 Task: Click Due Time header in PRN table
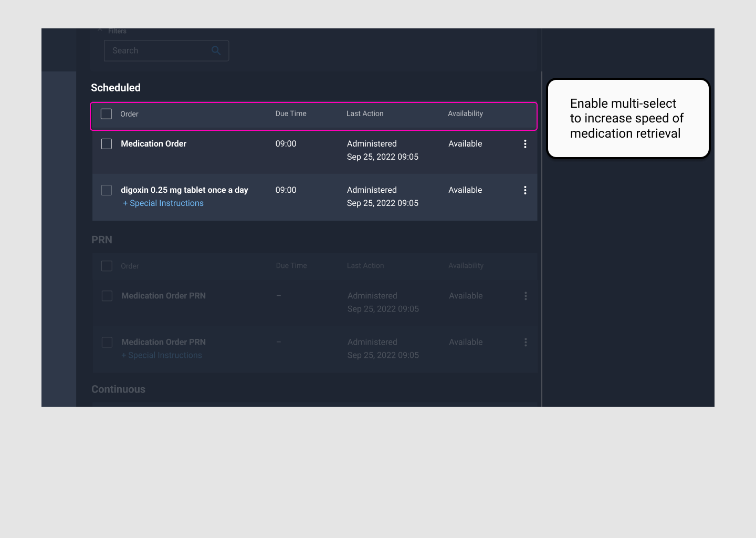pos(291,266)
